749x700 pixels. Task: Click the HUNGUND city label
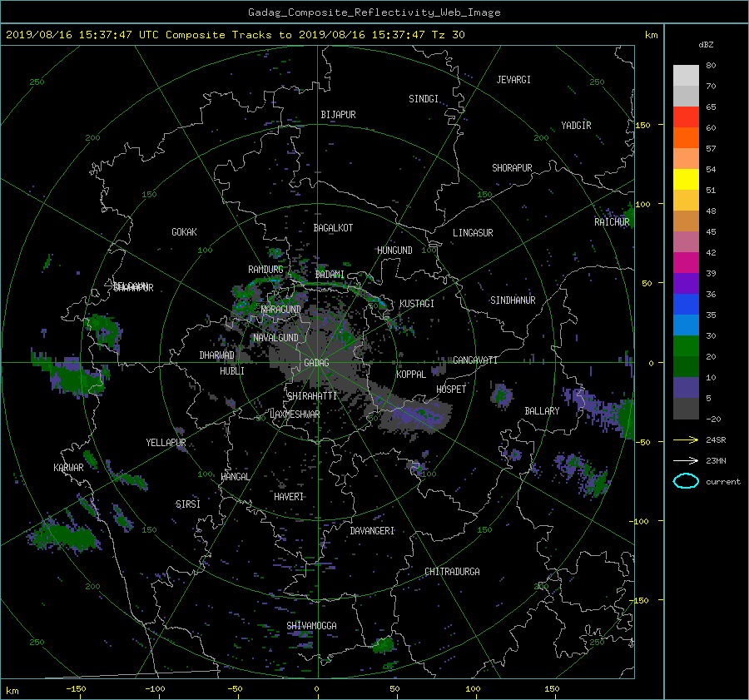(x=394, y=251)
